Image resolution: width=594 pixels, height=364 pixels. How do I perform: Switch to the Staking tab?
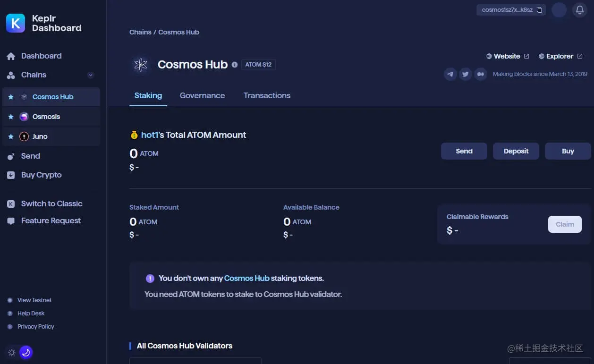coord(148,95)
